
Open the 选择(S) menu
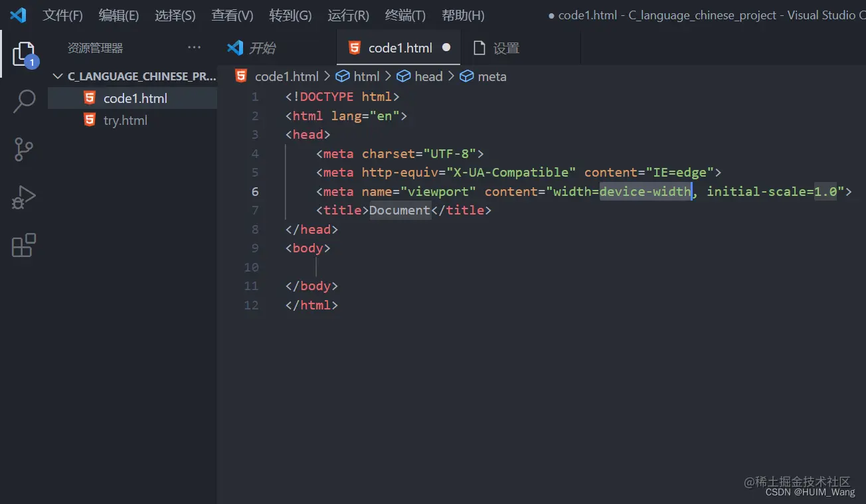click(175, 15)
